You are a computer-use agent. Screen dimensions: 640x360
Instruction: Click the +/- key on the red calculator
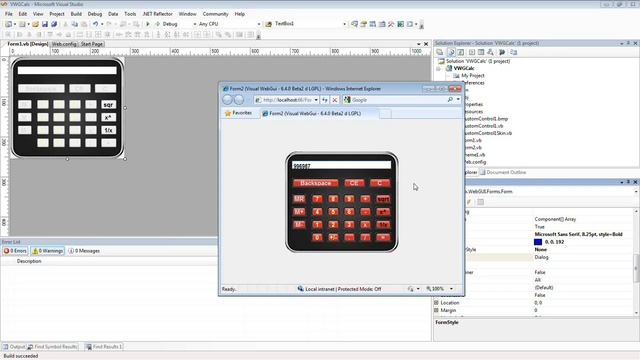point(333,238)
